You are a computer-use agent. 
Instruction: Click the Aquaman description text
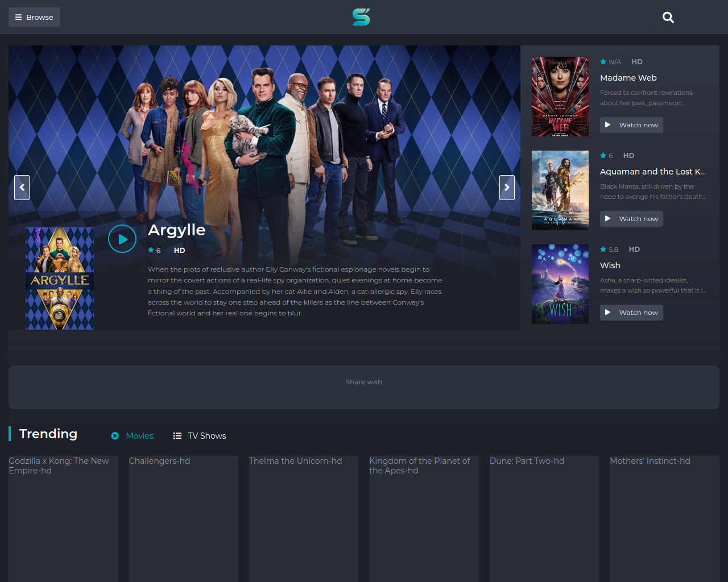653,192
